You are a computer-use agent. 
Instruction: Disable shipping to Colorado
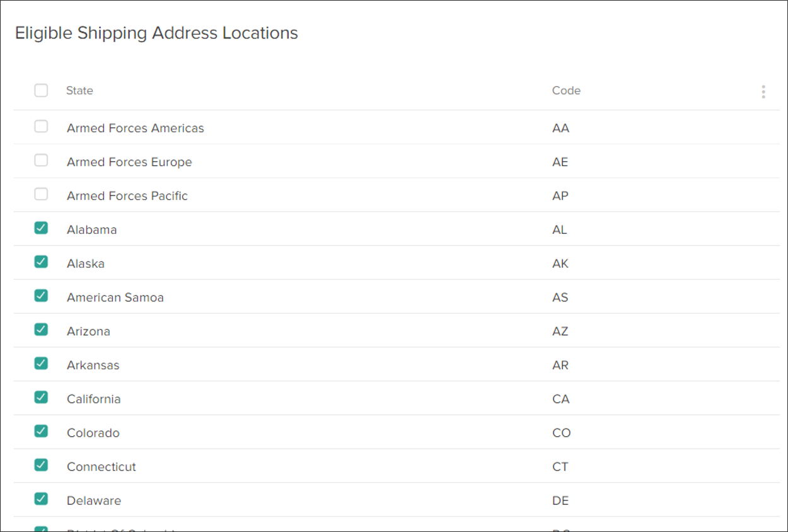click(41, 431)
